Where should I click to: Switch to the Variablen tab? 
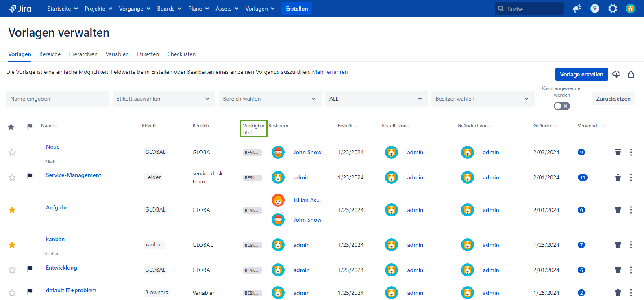pos(117,54)
